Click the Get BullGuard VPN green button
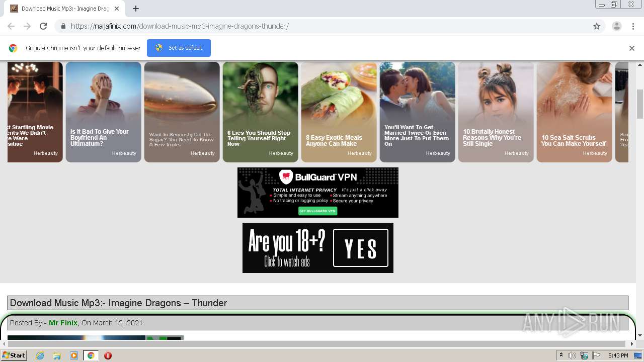Screen dimensions: 644x362 pos(317,211)
